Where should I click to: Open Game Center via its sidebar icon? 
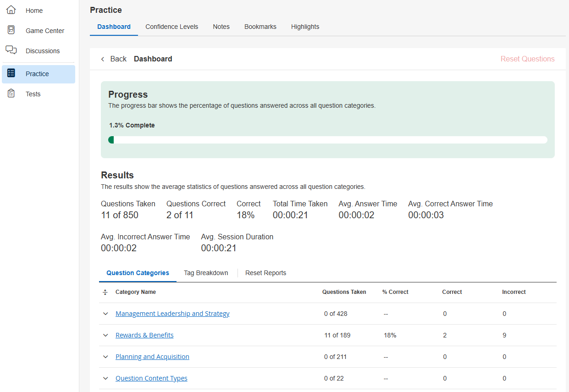click(x=11, y=30)
